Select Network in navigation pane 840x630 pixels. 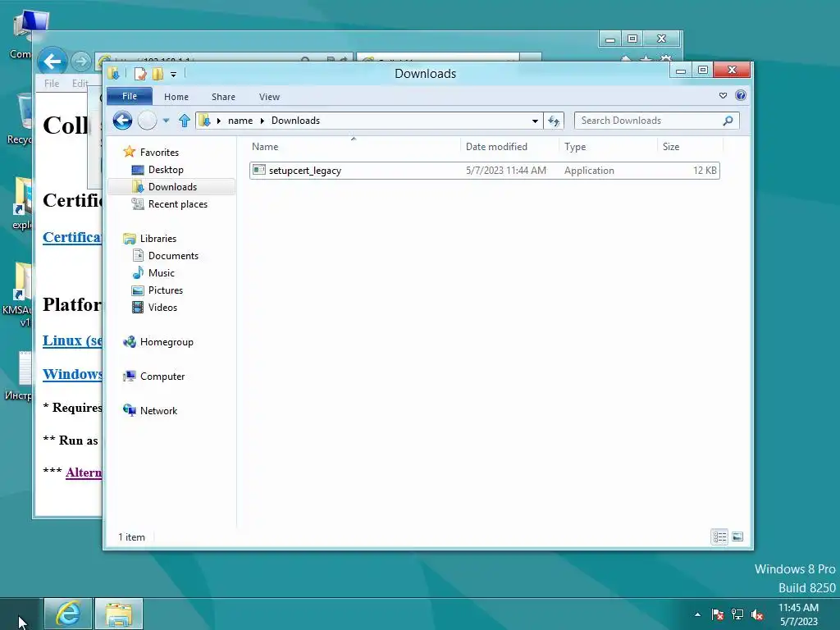point(158,410)
